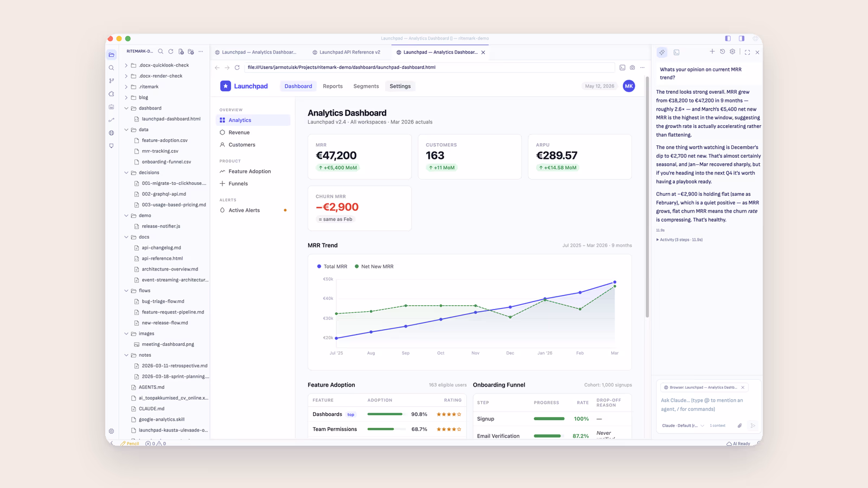The image size is (868, 488).
Task: Toggle the right sidebar visibility
Action: (x=742, y=38)
